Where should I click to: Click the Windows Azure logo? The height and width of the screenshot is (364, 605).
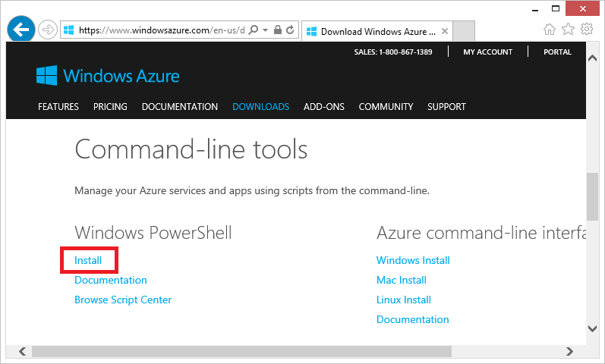(108, 76)
